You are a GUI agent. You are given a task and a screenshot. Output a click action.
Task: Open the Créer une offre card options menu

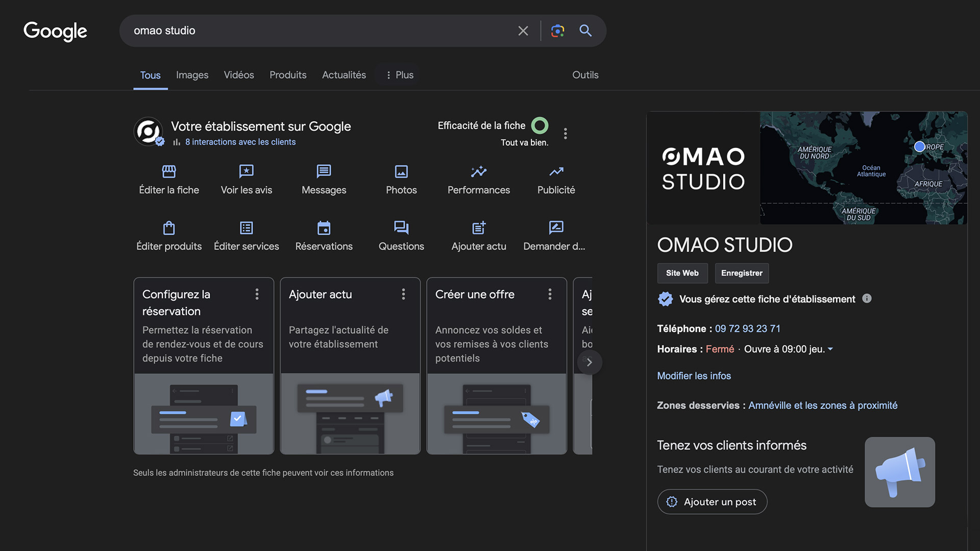(550, 294)
